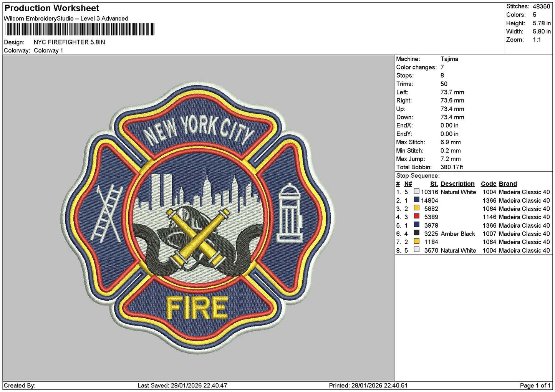555x392 pixels.
Task: Click the NYC firefighter patch design preview
Action: tap(197, 217)
